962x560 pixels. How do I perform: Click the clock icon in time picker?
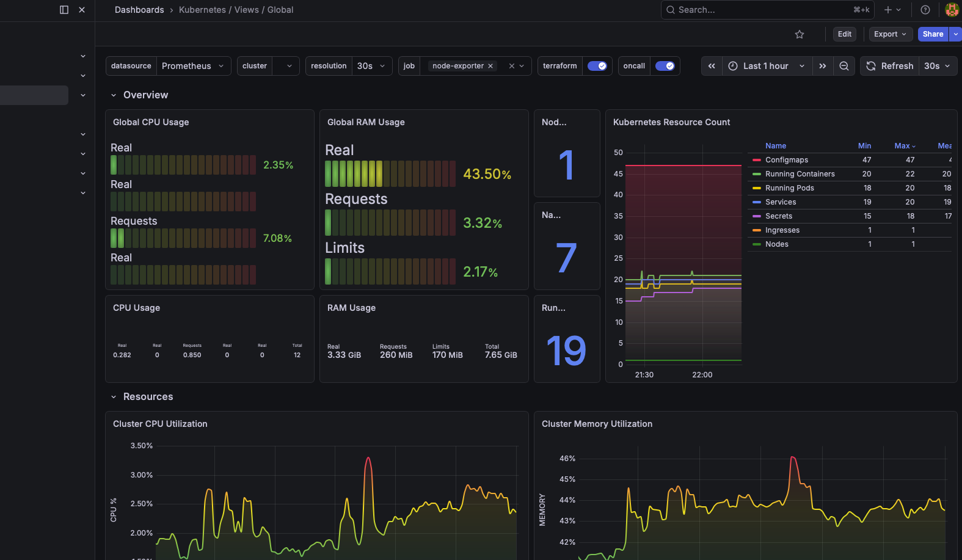[x=733, y=66]
